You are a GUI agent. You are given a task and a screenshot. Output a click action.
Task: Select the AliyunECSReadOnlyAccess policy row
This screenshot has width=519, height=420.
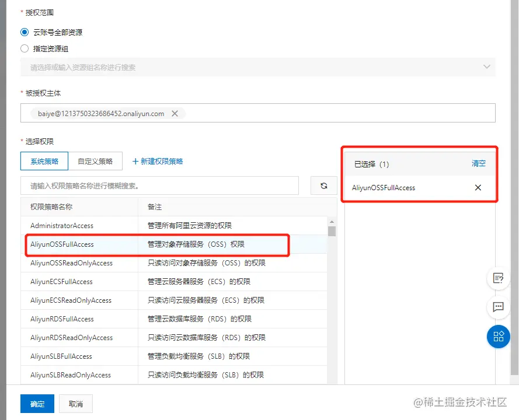[x=174, y=300]
